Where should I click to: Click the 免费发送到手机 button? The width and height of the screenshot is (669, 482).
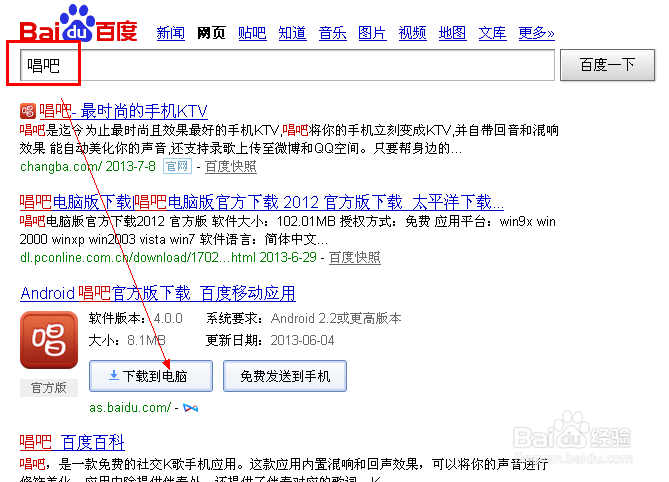[x=285, y=376]
